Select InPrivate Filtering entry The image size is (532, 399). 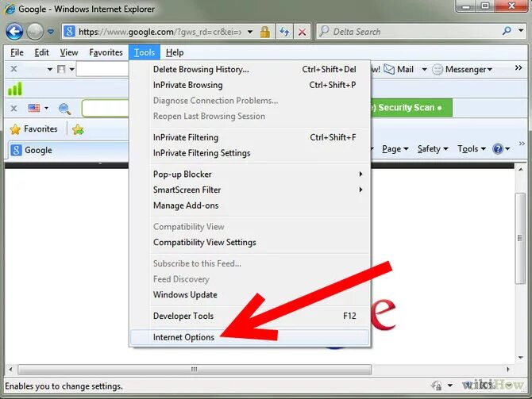pyautogui.click(x=250, y=137)
